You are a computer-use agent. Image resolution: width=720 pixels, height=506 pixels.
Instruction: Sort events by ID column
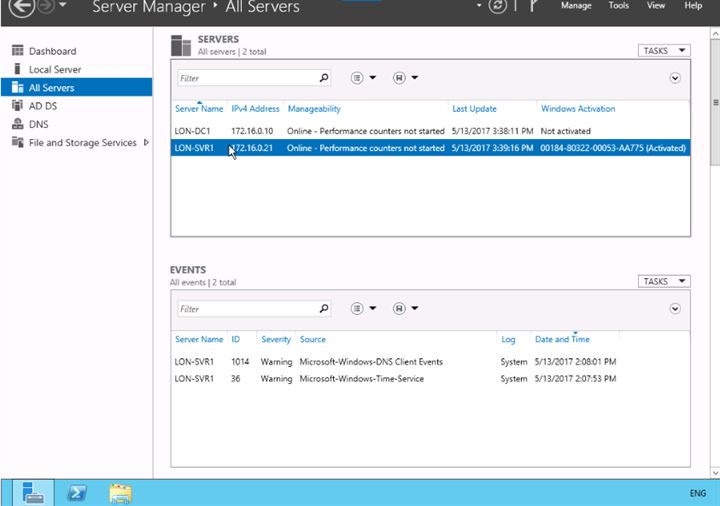[236, 339]
